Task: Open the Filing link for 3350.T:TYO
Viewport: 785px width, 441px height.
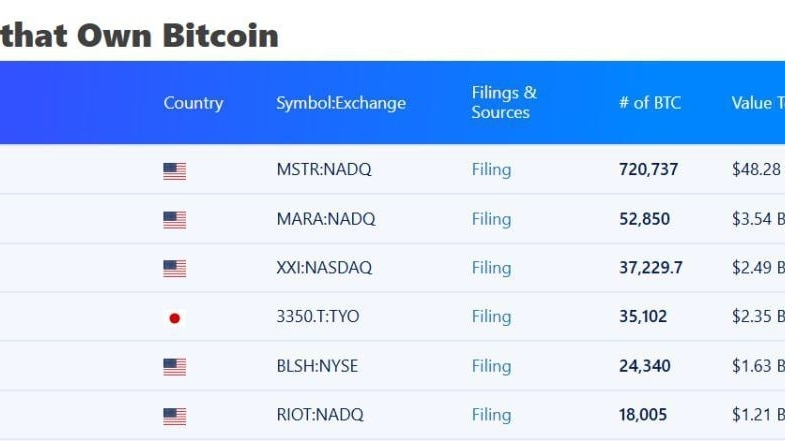Action: click(x=491, y=316)
